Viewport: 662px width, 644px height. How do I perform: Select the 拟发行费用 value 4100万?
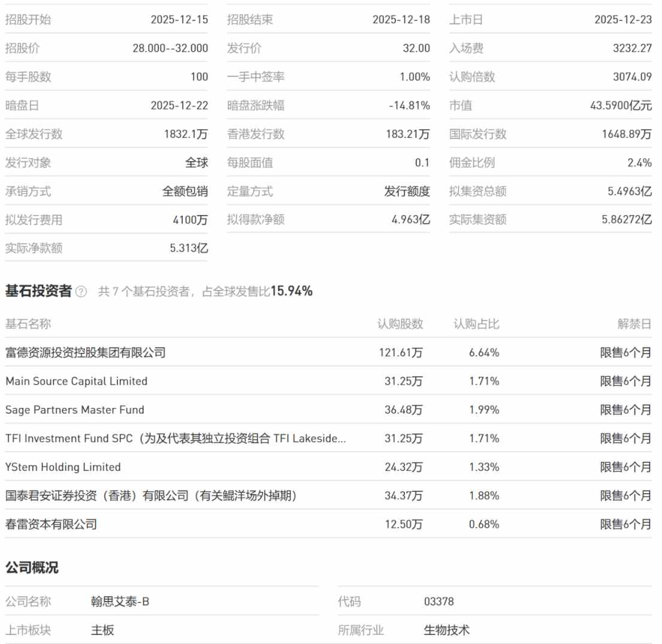tap(191, 220)
